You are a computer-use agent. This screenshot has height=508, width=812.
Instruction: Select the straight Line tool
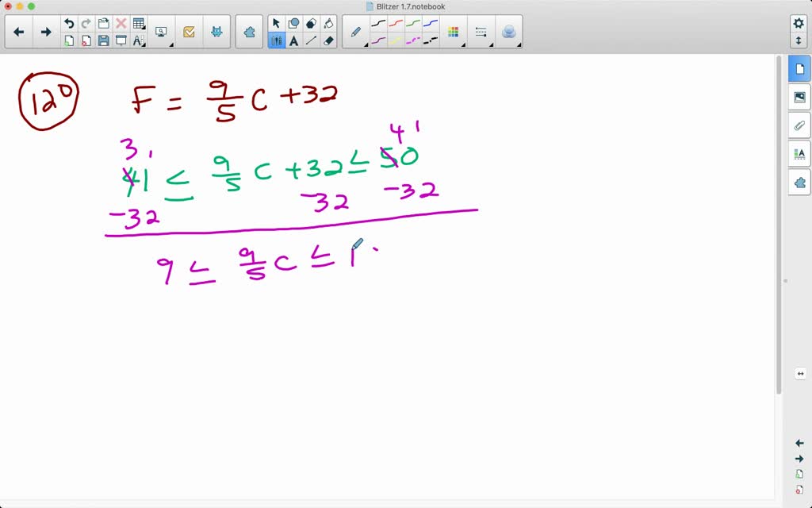(x=312, y=39)
